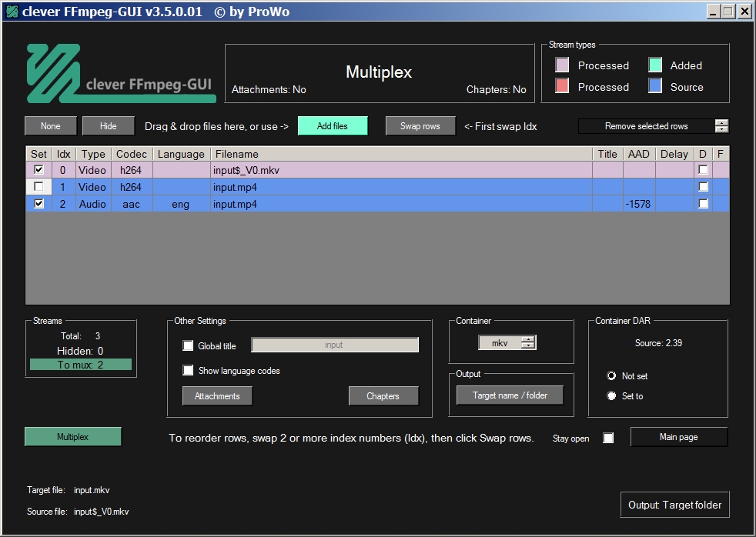Viewport: 756px width, 537px height.
Task: Toggle D checkbox for row 1 video
Action: pos(703,186)
